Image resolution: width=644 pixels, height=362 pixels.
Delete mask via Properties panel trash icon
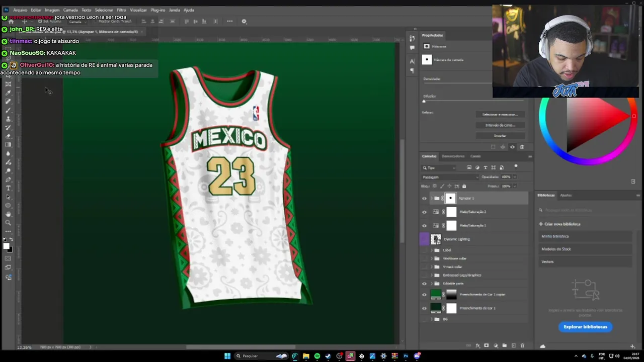(x=522, y=147)
